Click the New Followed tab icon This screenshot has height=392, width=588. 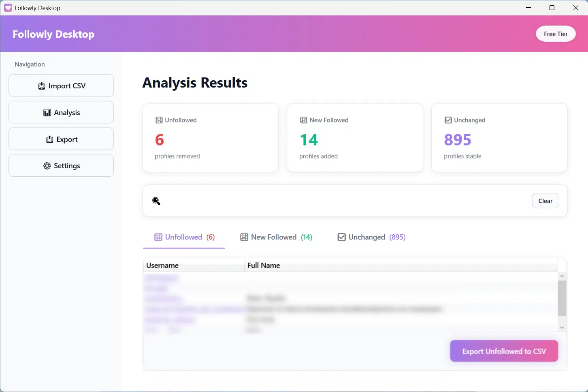tap(244, 237)
